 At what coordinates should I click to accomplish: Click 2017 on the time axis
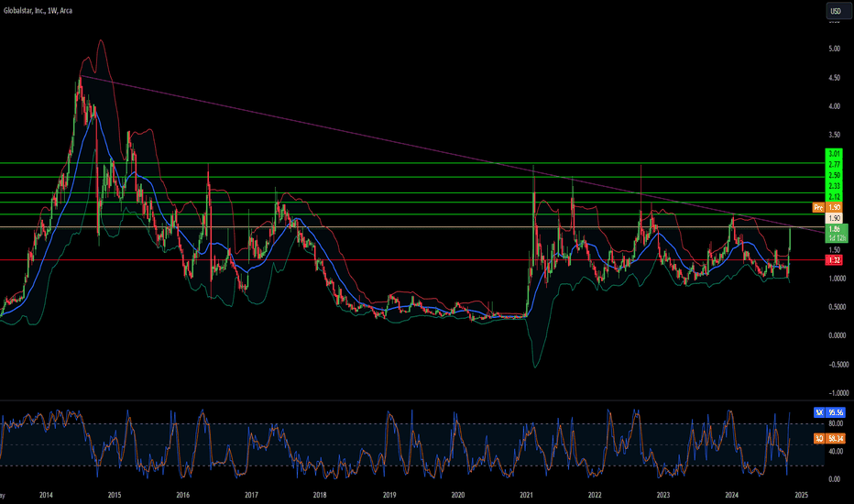[x=251, y=495]
